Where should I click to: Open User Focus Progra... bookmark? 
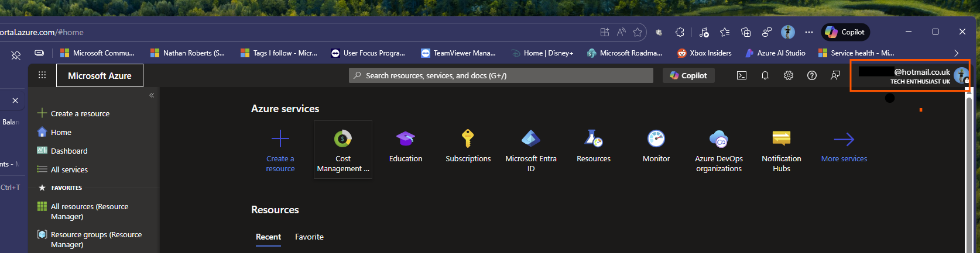point(368,53)
